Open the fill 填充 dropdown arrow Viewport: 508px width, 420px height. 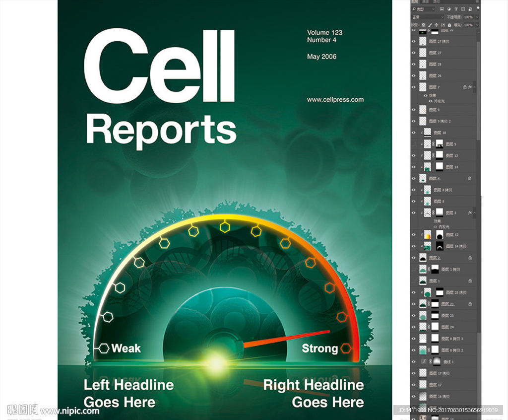point(477,25)
